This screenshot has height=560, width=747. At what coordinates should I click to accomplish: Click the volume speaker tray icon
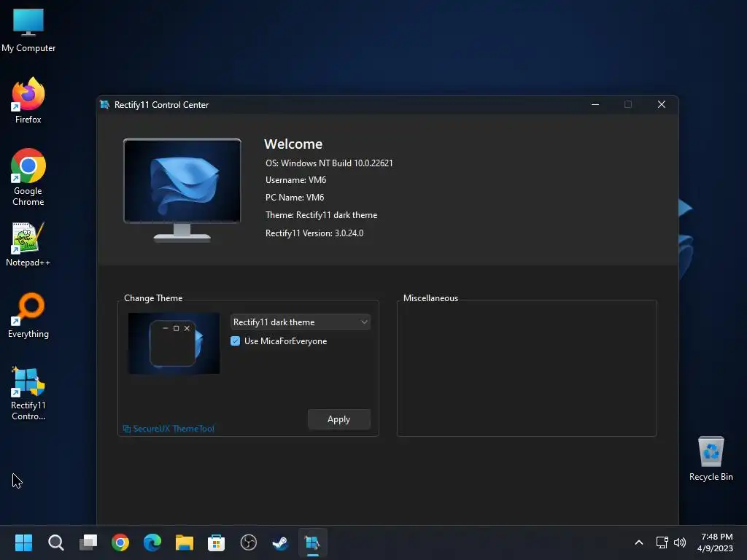pos(680,542)
